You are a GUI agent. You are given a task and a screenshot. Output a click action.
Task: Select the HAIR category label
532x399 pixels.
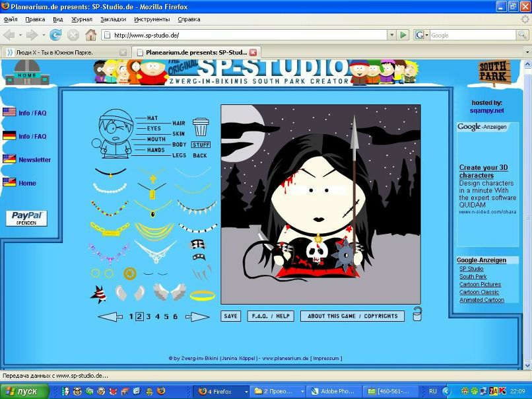179,123
